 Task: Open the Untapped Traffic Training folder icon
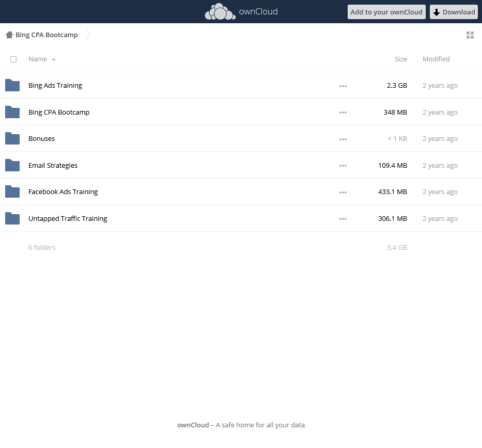[12, 218]
